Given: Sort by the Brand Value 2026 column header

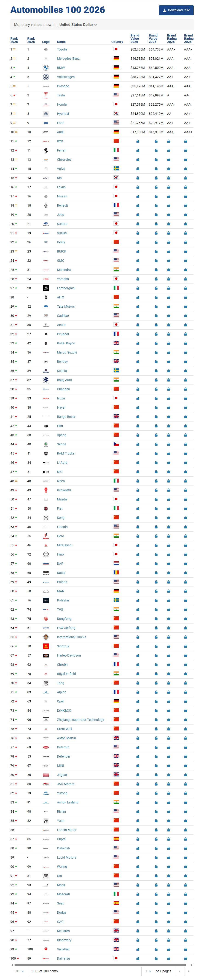Looking at the screenshot, I should tap(135, 38).
